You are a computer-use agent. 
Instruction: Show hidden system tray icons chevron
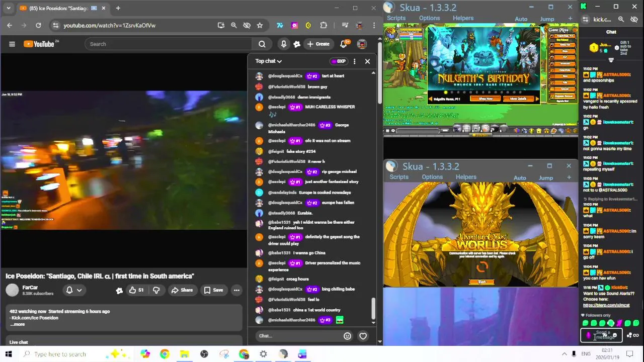pyautogui.click(x=565, y=354)
